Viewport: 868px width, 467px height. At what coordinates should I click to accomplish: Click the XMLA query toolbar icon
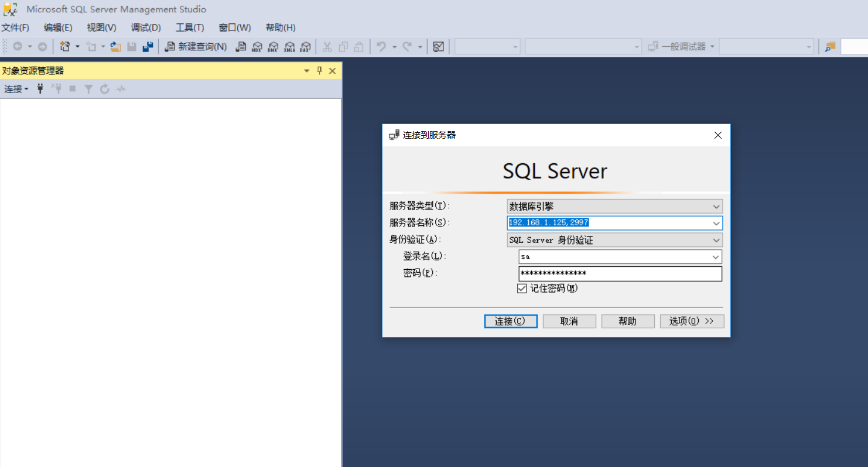click(289, 46)
